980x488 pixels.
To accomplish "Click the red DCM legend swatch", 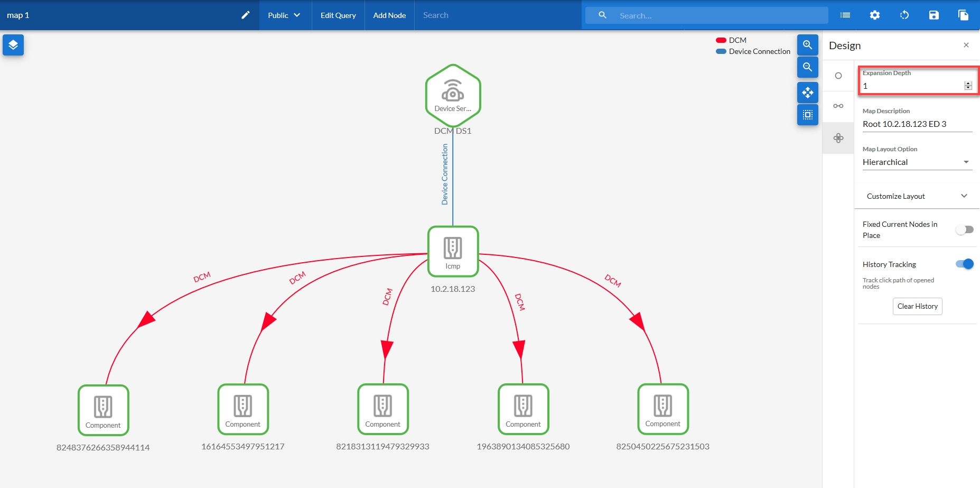I will tap(721, 40).
